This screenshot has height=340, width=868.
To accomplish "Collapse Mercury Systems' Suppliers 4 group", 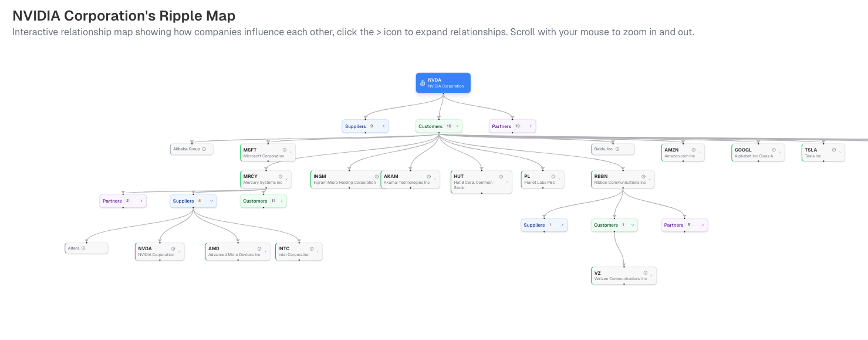I will point(211,201).
